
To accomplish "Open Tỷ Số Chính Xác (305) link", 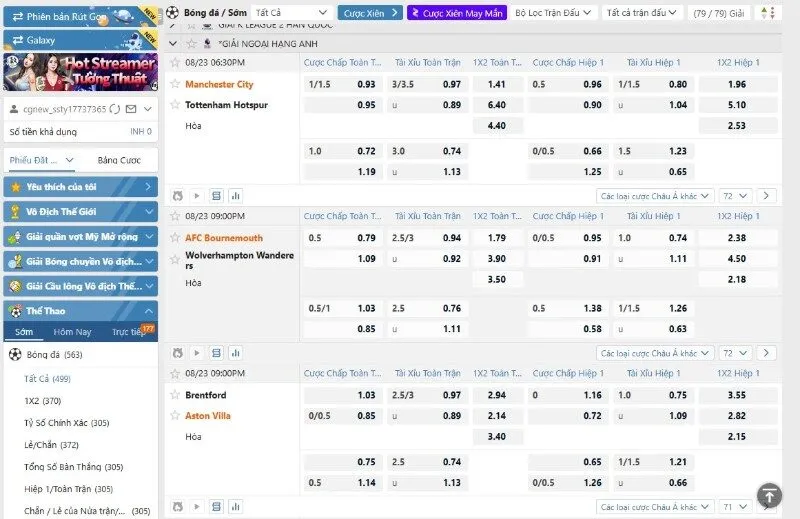I will pyautogui.click(x=67, y=423).
